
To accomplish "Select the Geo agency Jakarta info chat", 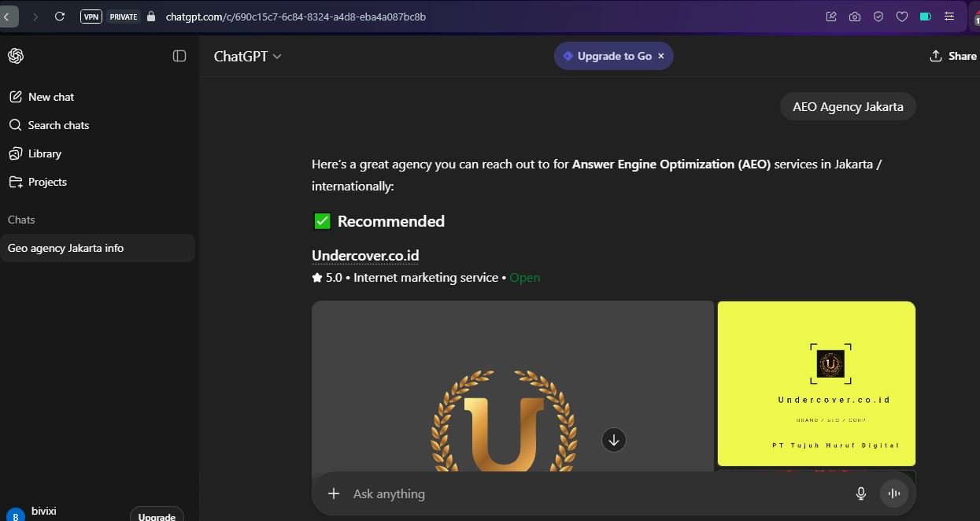I will 66,248.
